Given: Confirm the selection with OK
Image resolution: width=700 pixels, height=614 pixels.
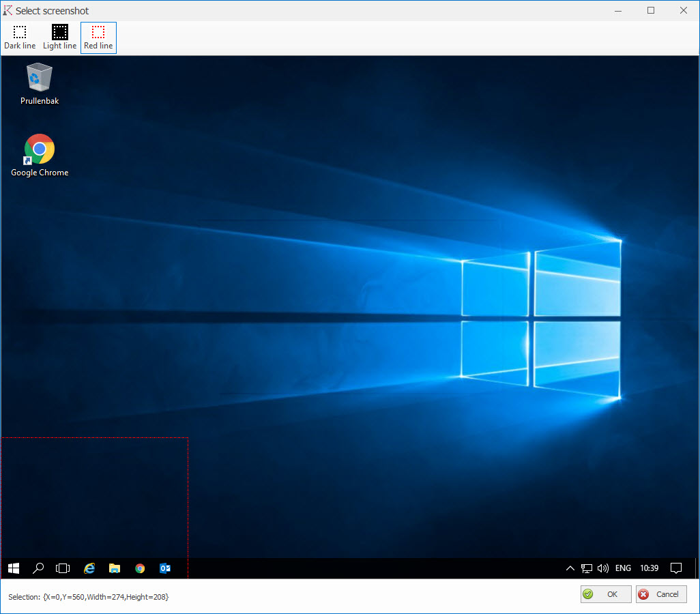Looking at the screenshot, I should click(606, 594).
